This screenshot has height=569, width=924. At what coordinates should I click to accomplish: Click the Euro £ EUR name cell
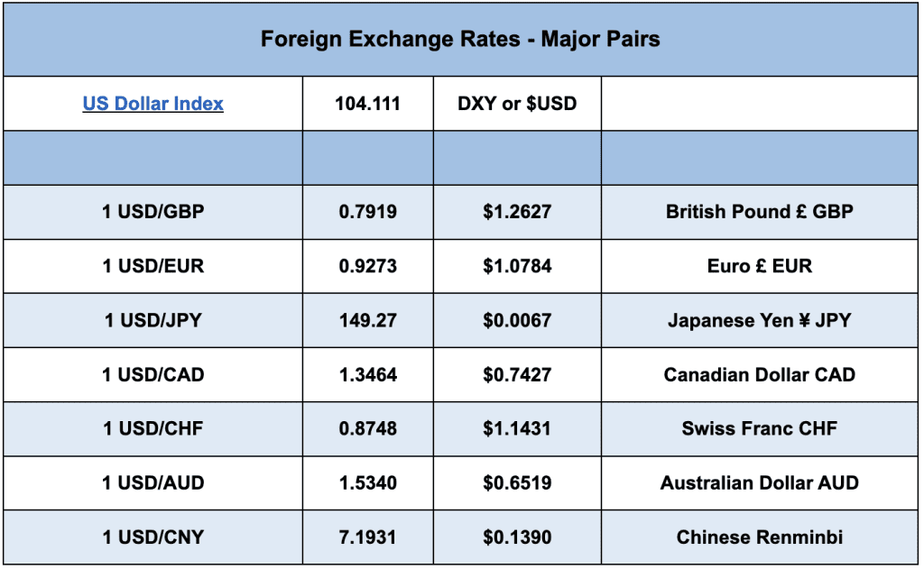(x=759, y=266)
